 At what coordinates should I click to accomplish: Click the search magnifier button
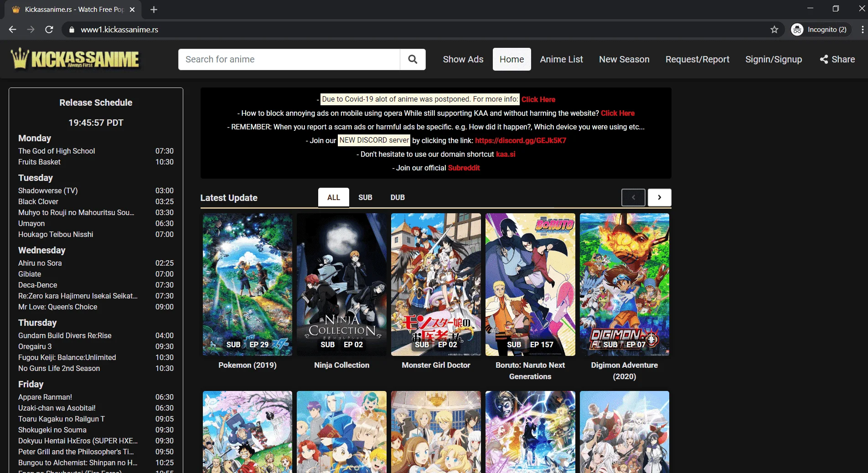(x=413, y=59)
